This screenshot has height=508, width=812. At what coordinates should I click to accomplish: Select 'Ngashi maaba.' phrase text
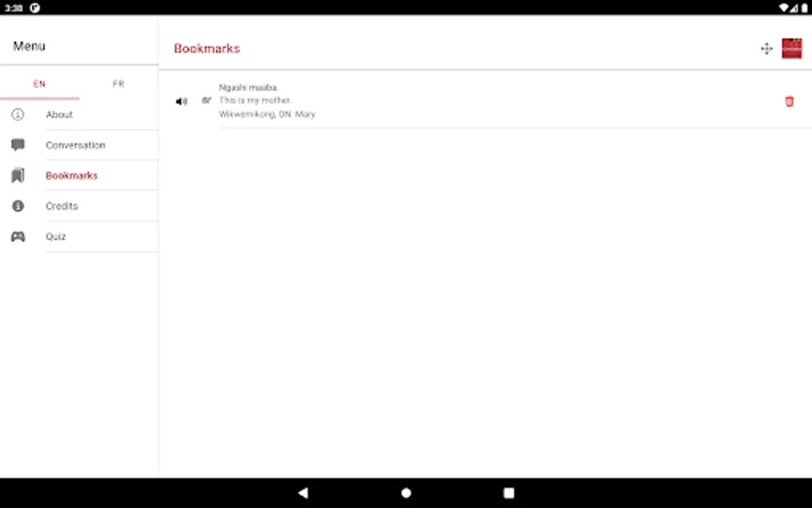pos(248,87)
